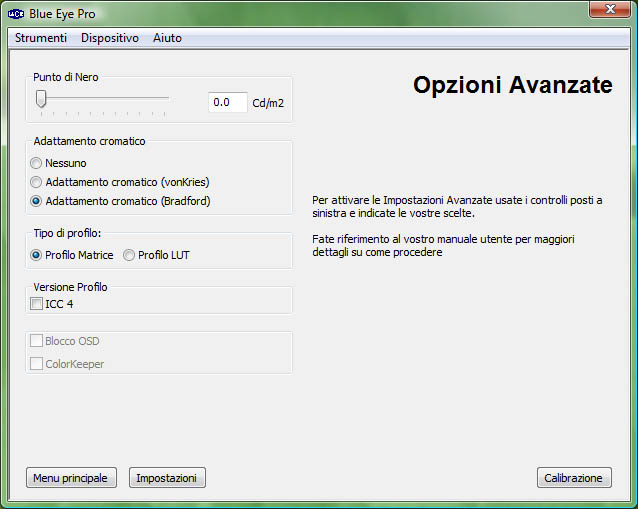Open the Dispositivo menu

coord(110,38)
